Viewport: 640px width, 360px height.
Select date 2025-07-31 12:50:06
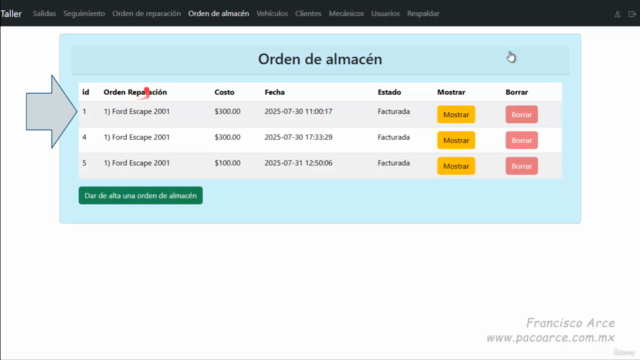[x=298, y=163]
